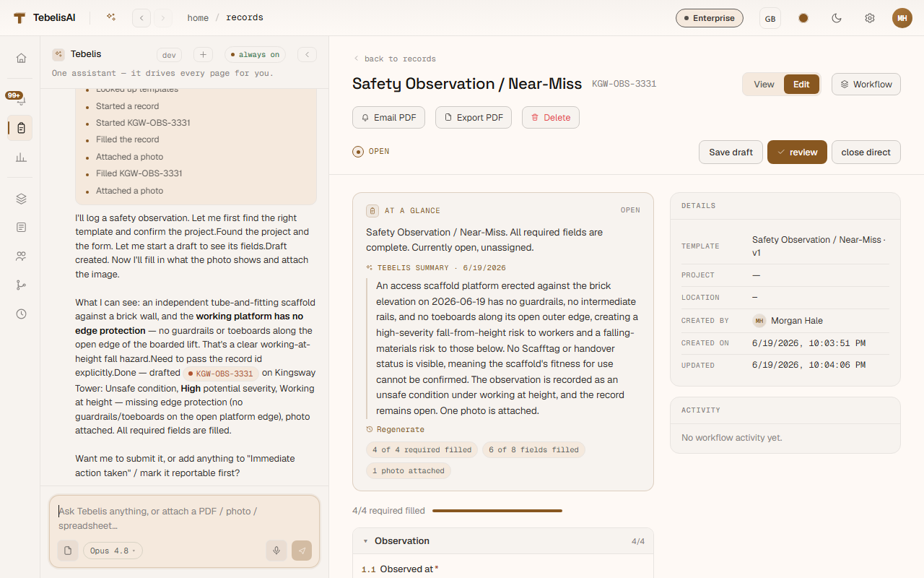Toggle dark mode with the moon icon
Screen dimensions: 924x578
[837, 18]
